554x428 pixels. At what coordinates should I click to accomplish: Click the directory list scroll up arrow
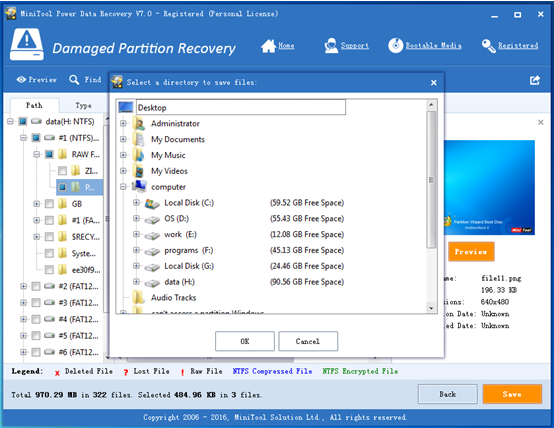(431, 105)
